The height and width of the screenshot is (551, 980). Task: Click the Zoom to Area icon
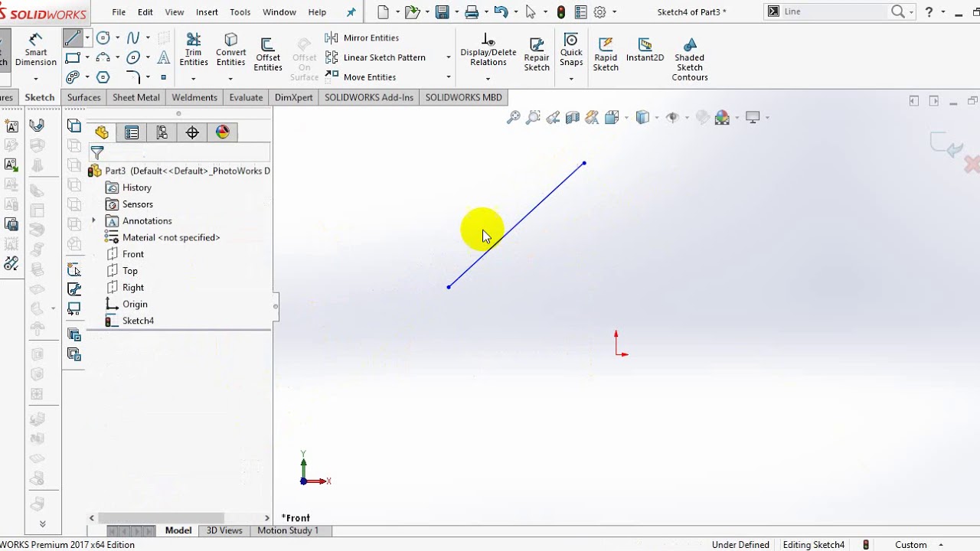point(534,117)
